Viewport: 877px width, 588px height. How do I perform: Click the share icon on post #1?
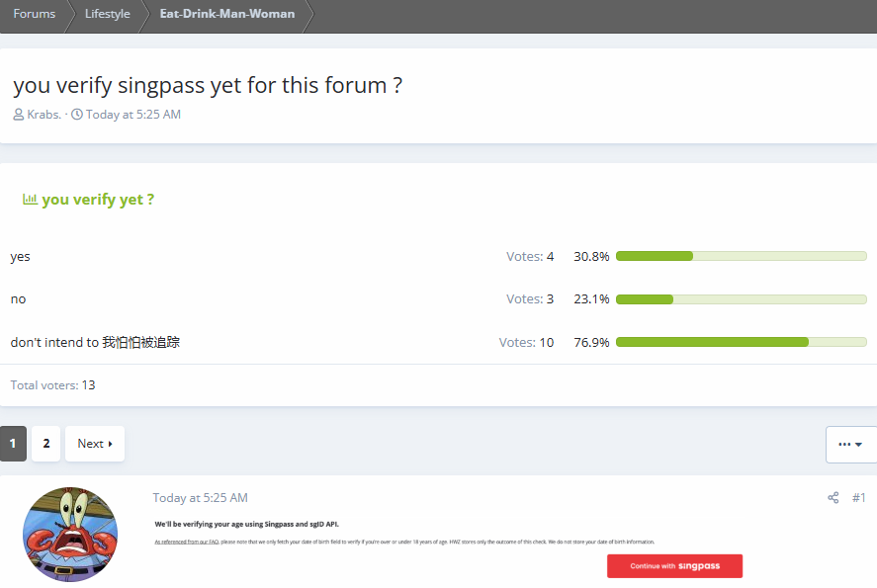click(833, 498)
